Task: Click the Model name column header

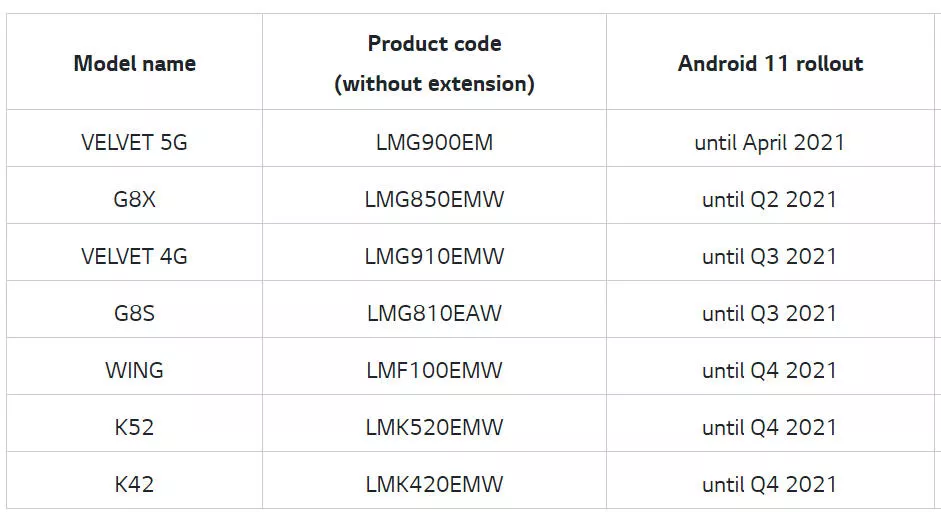Action: point(134,63)
